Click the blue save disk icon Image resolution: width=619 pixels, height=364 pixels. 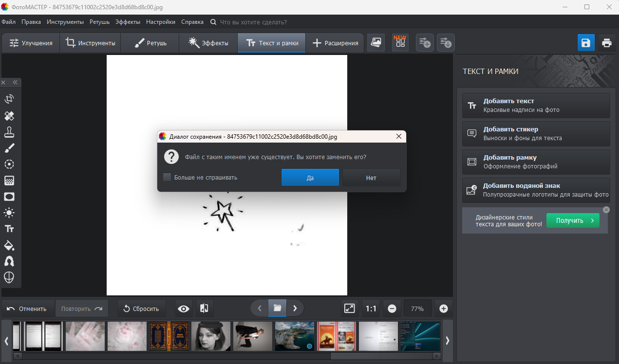point(586,43)
